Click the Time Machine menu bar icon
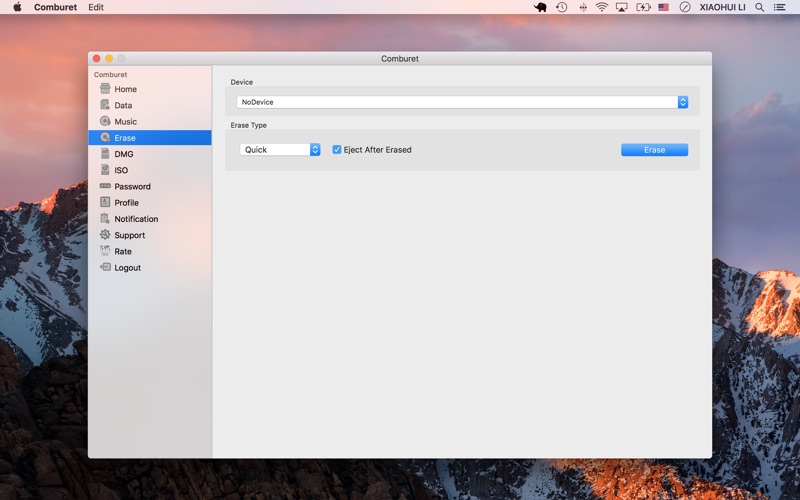Viewport: 800px width, 500px height. point(562,7)
